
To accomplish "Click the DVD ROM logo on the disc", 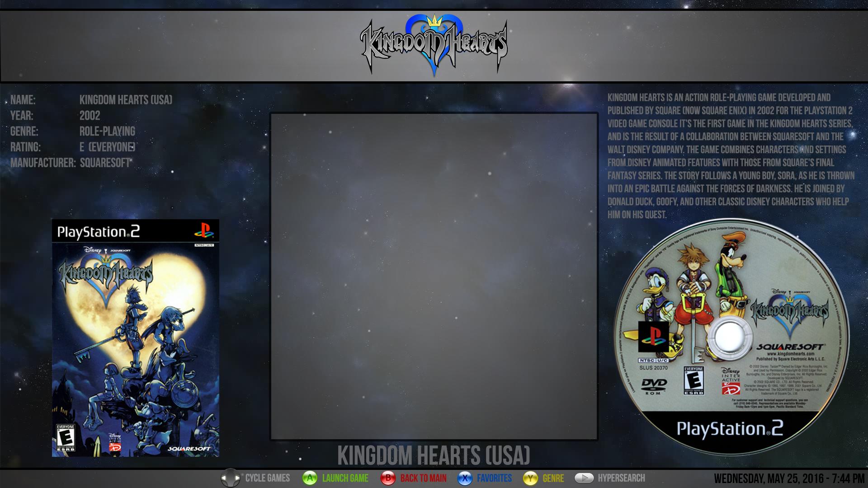I will point(654,386).
